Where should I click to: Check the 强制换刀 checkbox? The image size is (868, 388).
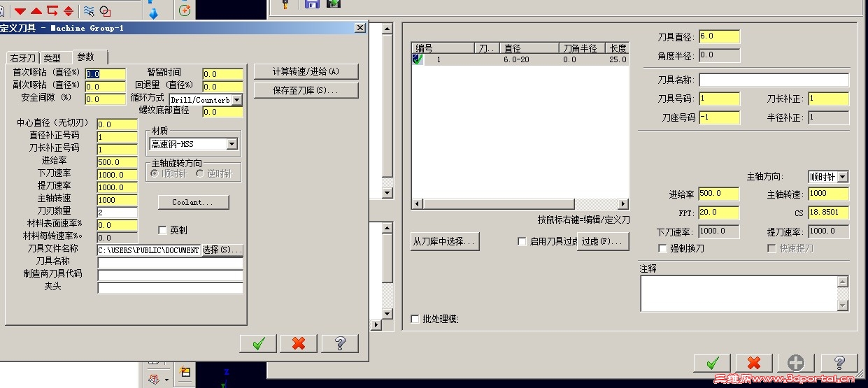[x=664, y=249]
